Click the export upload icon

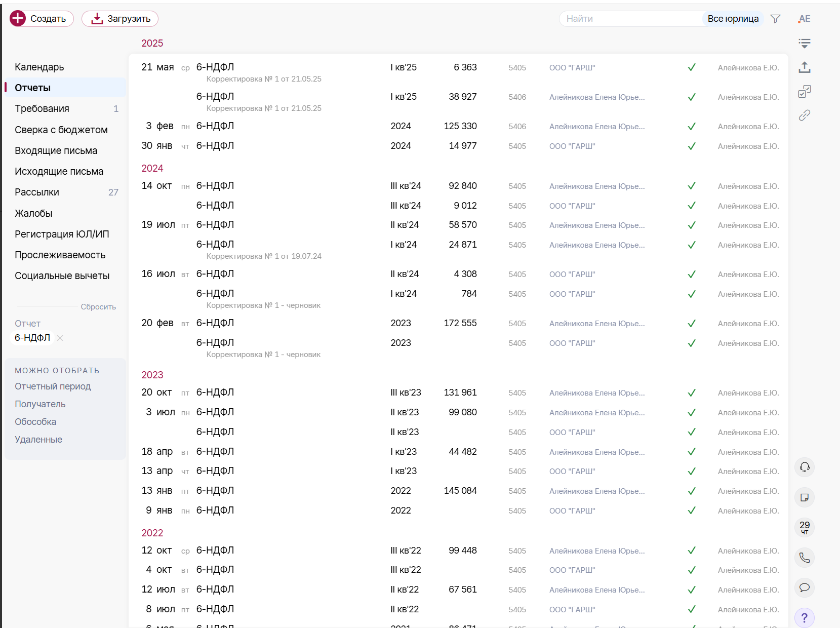coord(805,67)
